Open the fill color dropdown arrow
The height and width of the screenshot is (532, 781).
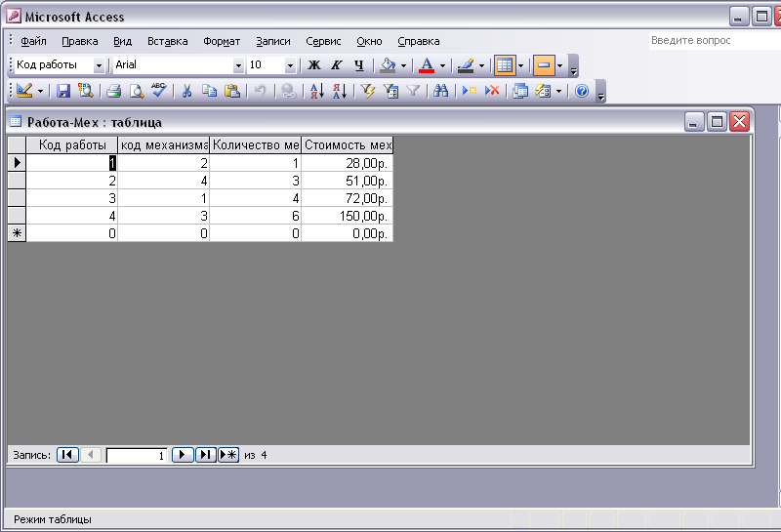pos(403,65)
